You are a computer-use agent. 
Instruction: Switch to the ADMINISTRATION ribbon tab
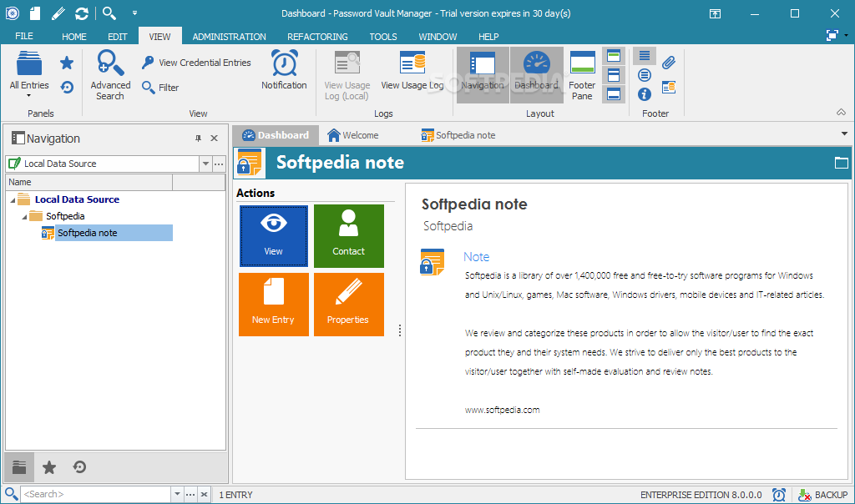click(229, 37)
